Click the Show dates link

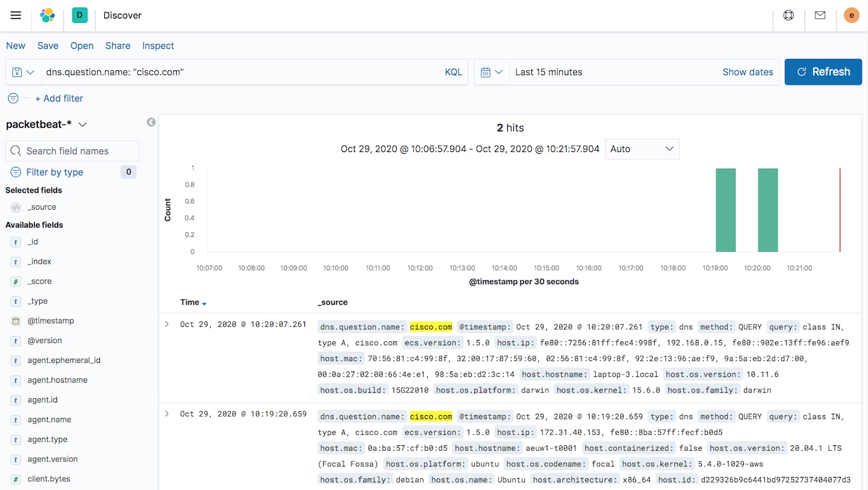pos(748,72)
